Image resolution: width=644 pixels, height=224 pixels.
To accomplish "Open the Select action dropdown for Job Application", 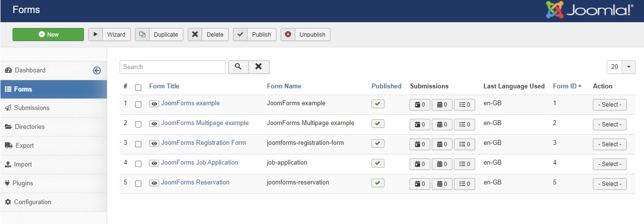I will pyautogui.click(x=610, y=164).
